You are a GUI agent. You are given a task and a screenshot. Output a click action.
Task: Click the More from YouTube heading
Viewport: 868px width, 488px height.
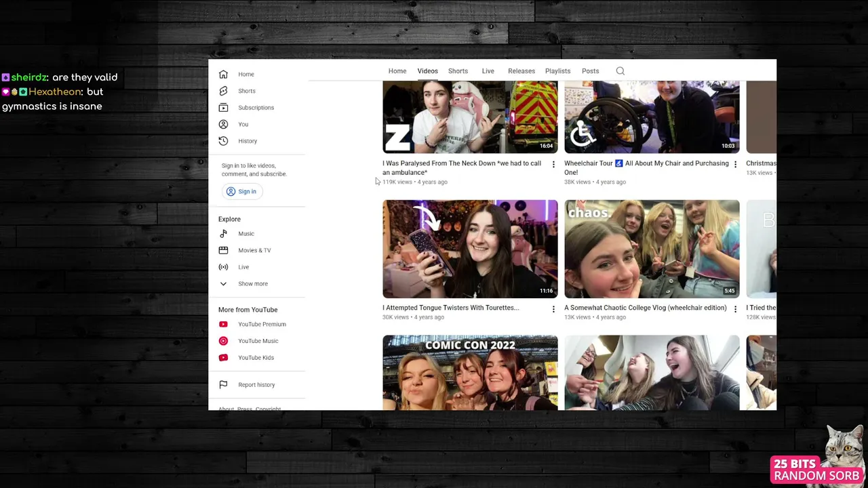tap(248, 310)
